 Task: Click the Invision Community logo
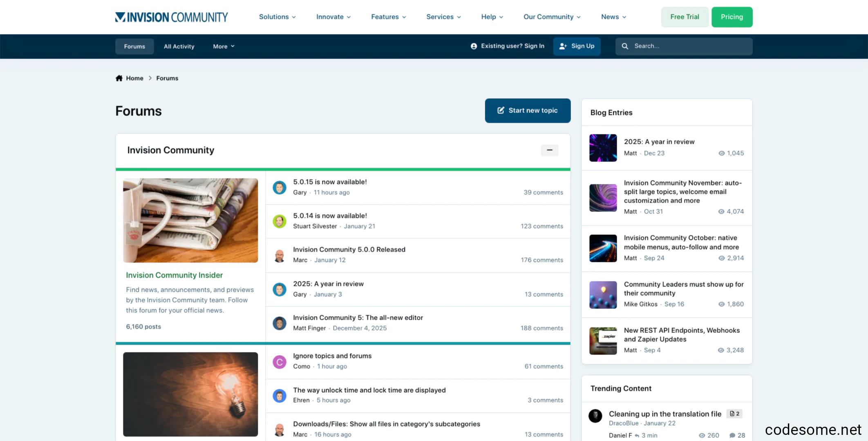[x=172, y=17]
